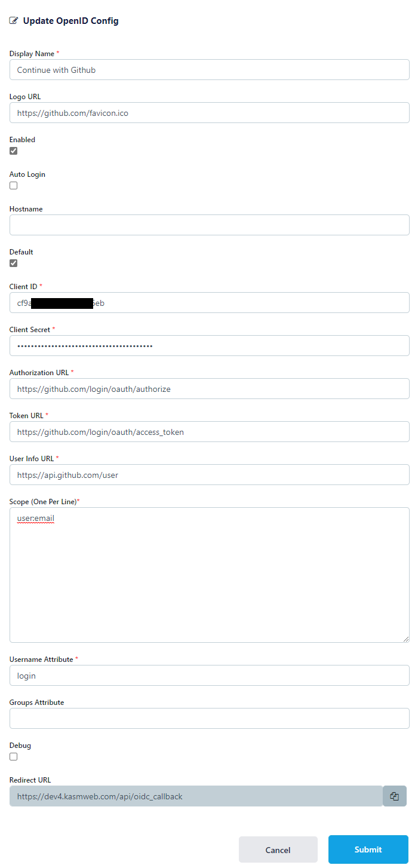Enable the Auto Login checkbox
418x868 pixels.
(x=14, y=186)
